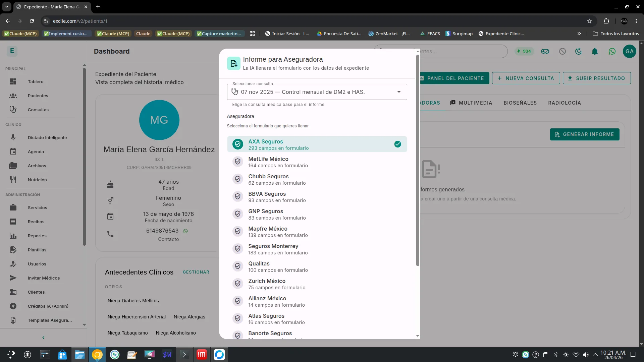Open Agenda calendar icon in sidebar
Viewport: 644px width, 362px height.
[x=13, y=152]
